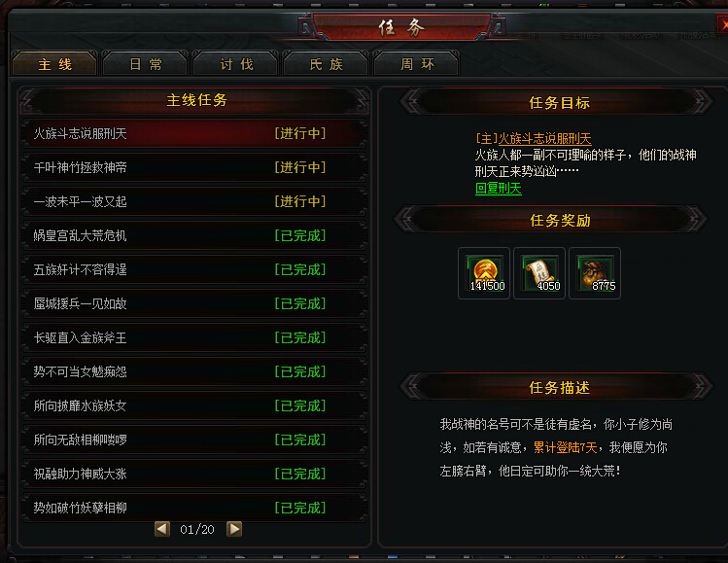728x563 pixels.
Task: Select completed quest 长驱直入金族斧王
Action: tap(194, 337)
